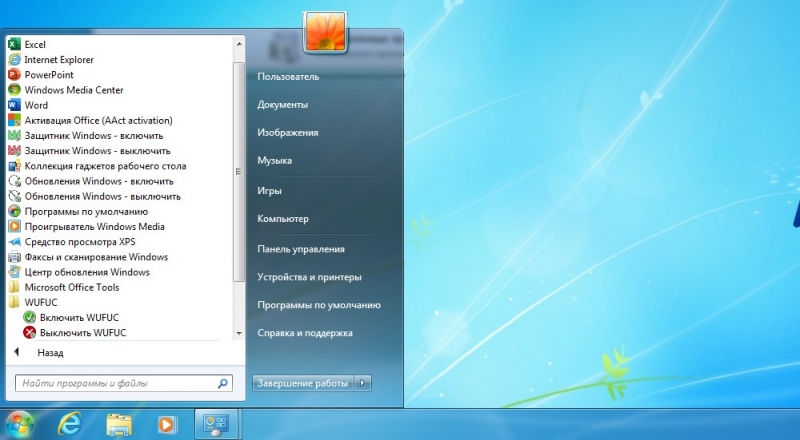Click the Word text label
Image resolution: width=800 pixels, height=440 pixels.
[x=36, y=105]
